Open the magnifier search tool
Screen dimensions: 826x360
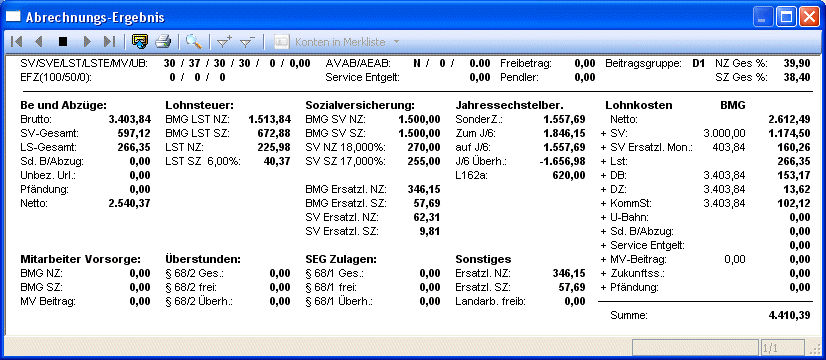(194, 41)
